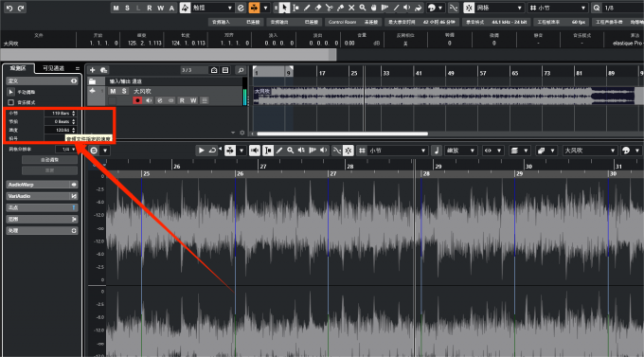Expand the AudioWarp inspector section

click(42, 185)
